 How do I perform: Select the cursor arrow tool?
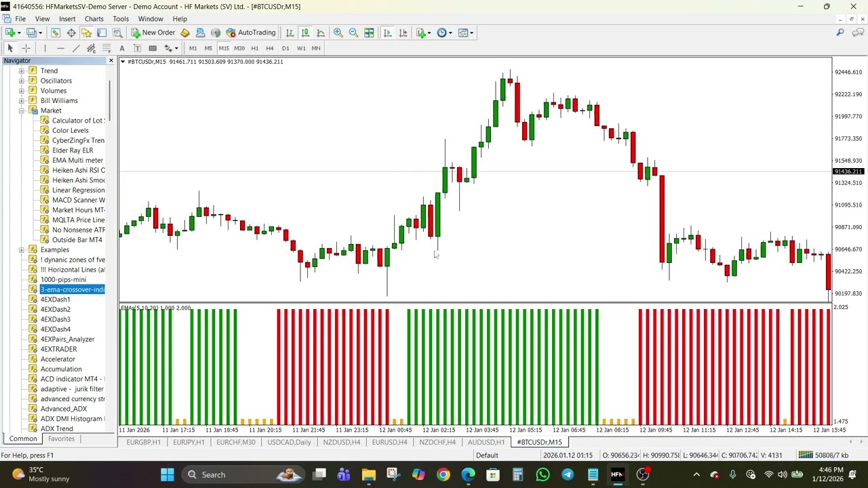point(10,48)
